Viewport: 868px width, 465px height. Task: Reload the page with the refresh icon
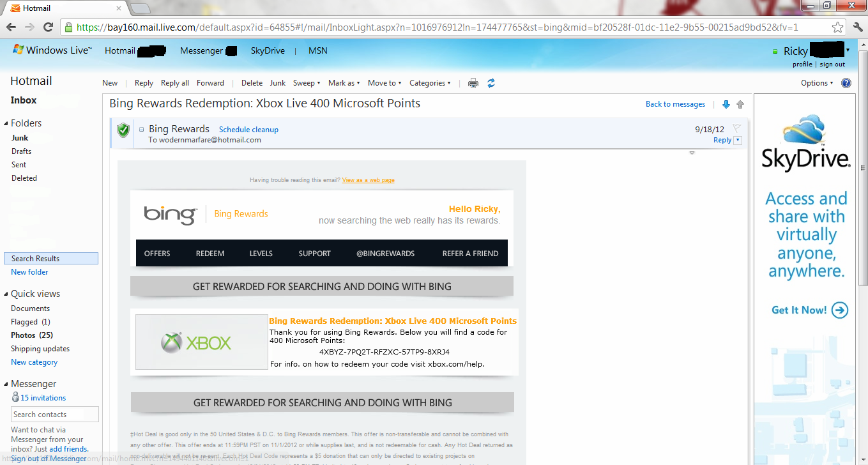(48, 27)
